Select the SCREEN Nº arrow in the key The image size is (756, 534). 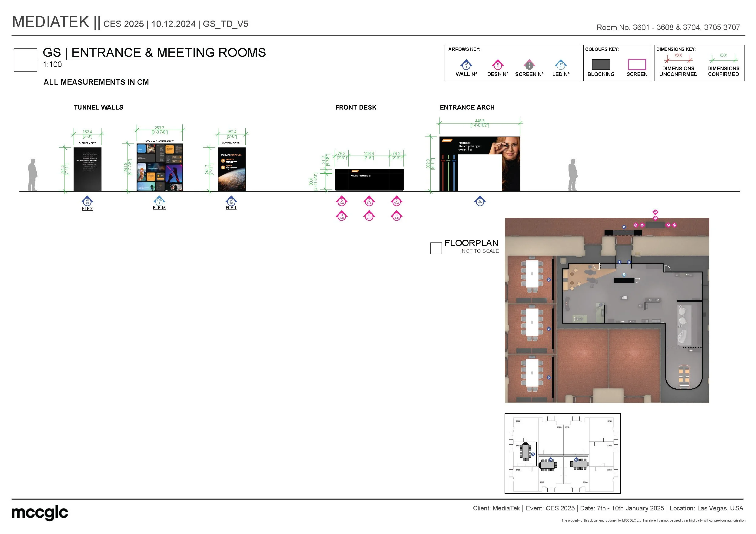529,64
